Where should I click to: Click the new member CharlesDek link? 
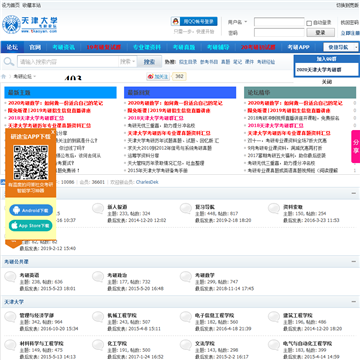click(147, 182)
